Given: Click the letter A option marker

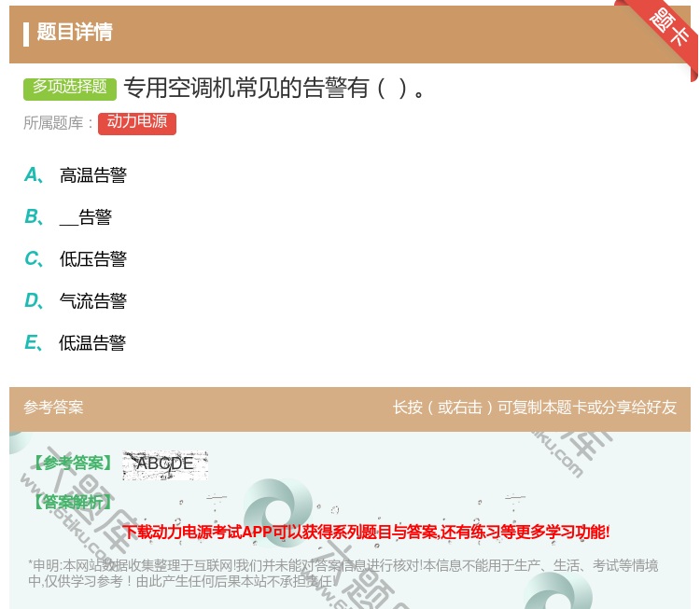Looking at the screenshot, I should (x=34, y=175).
